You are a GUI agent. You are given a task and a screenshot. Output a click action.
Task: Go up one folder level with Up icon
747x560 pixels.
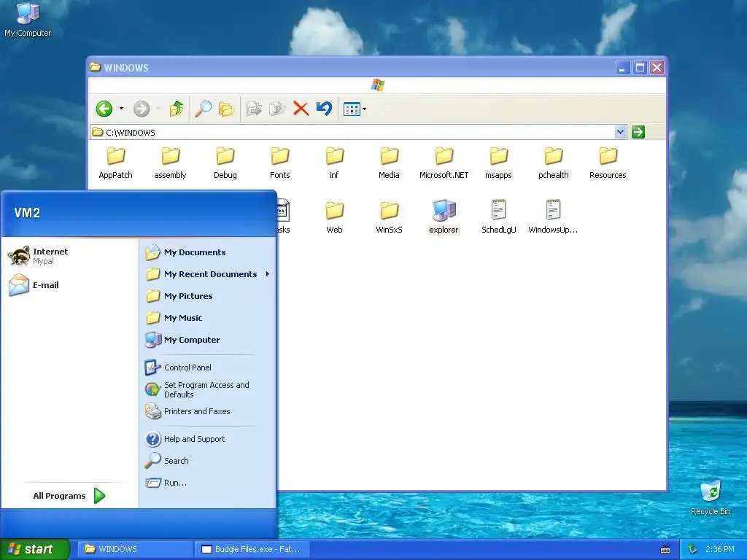[177, 109]
